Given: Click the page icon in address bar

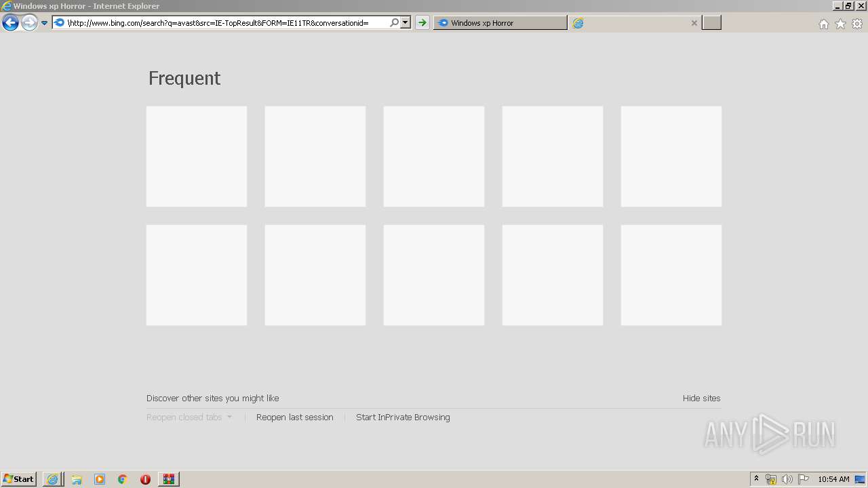Looking at the screenshot, I should click(59, 23).
